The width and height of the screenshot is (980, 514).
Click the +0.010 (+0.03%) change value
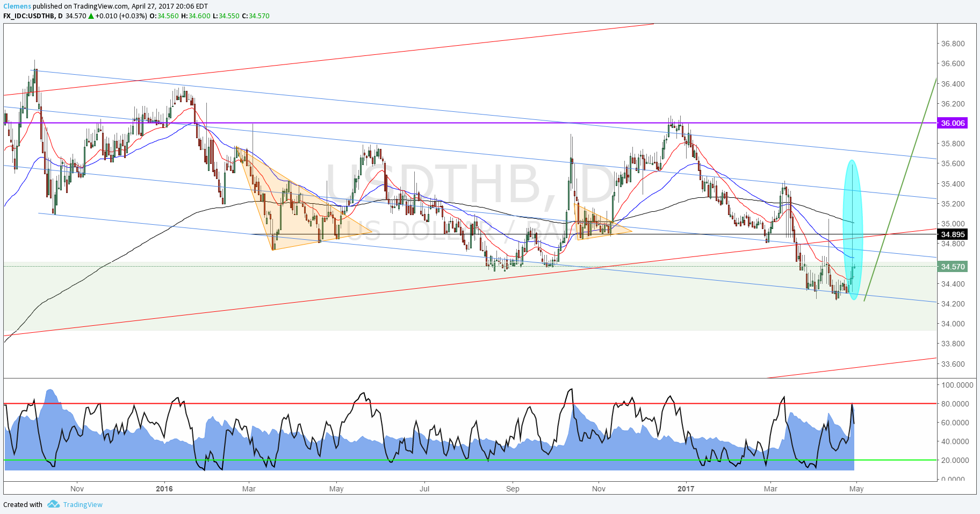[x=121, y=16]
